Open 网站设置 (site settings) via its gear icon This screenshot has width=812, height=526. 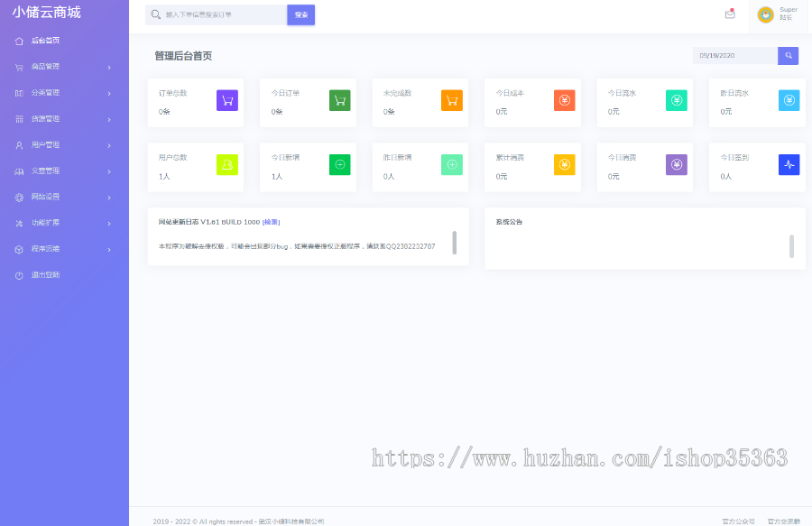18,197
